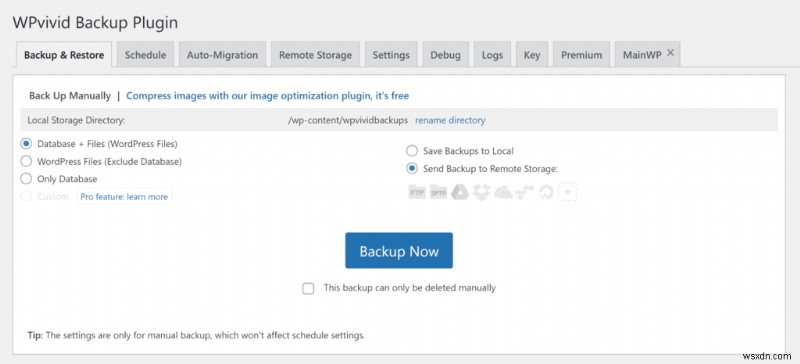This screenshot has width=800, height=364.
Task: Open the Backup & Restore tab
Action: click(64, 55)
